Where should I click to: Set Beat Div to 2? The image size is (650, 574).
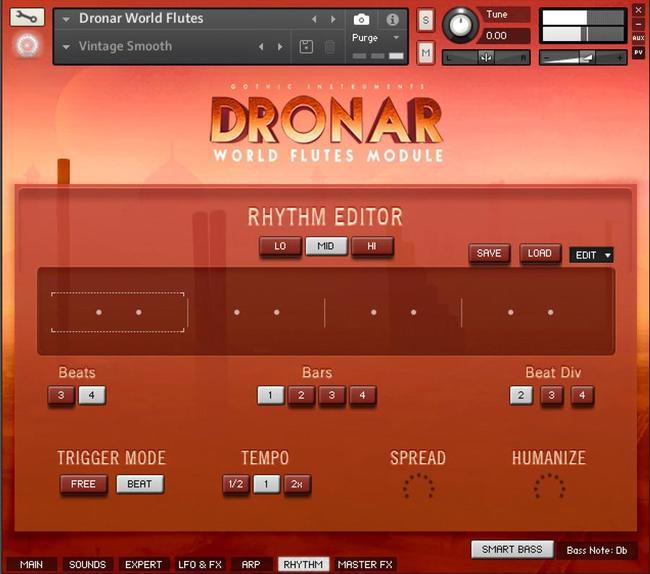[x=521, y=395]
